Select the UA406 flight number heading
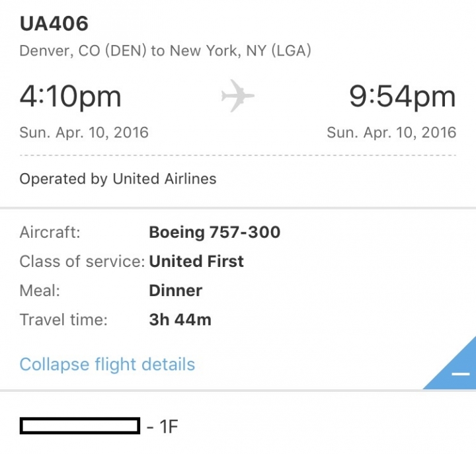The height and width of the screenshot is (454, 476). click(x=54, y=23)
